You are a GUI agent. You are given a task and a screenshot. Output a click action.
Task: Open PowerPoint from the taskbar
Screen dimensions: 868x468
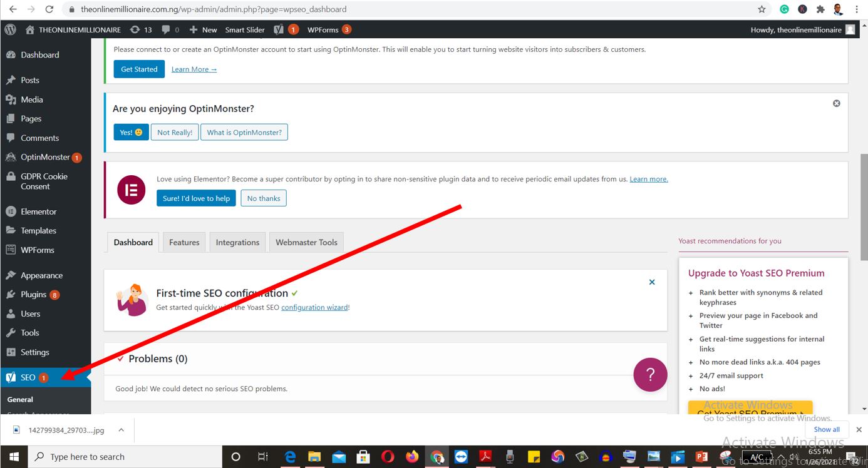coord(701,457)
